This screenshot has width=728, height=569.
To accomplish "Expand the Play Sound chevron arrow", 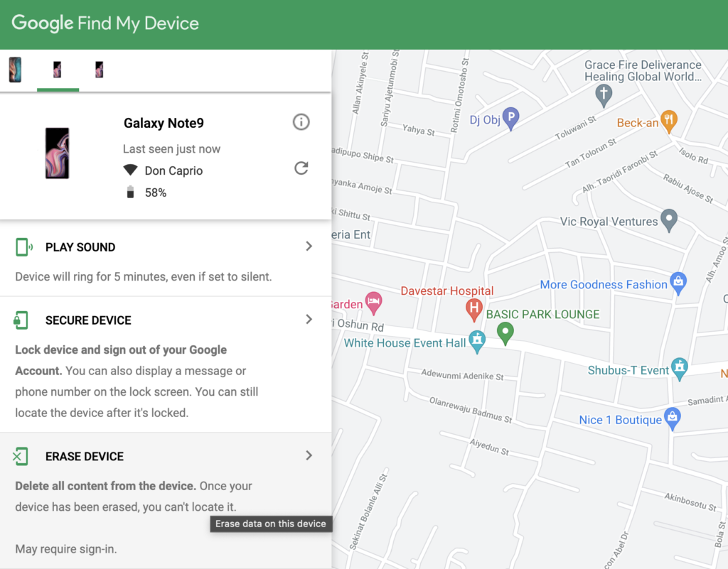I will click(309, 246).
